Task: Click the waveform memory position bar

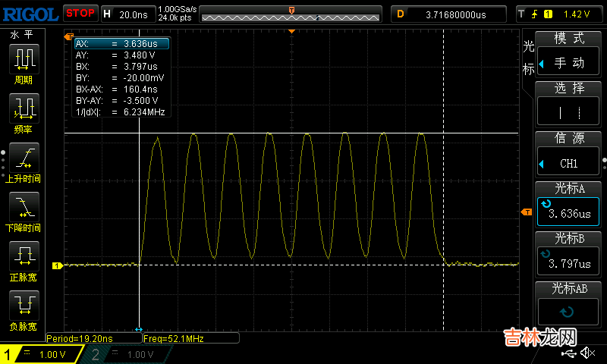Action: click(x=291, y=14)
